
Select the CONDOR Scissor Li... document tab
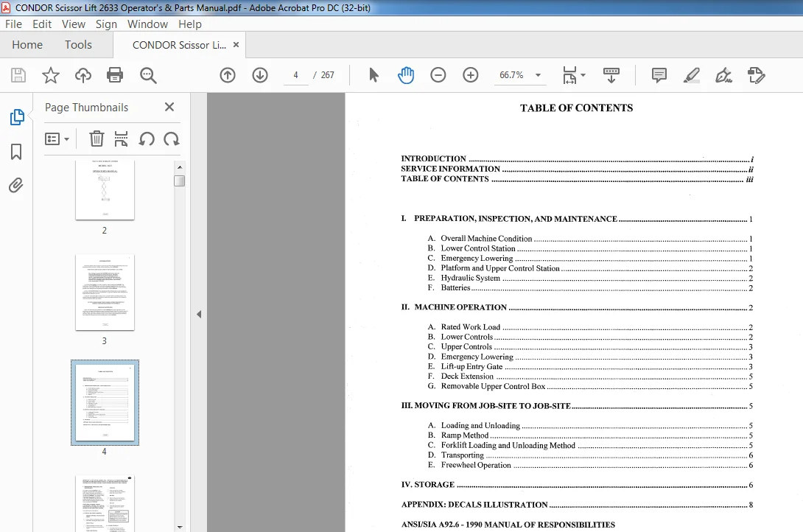(179, 45)
